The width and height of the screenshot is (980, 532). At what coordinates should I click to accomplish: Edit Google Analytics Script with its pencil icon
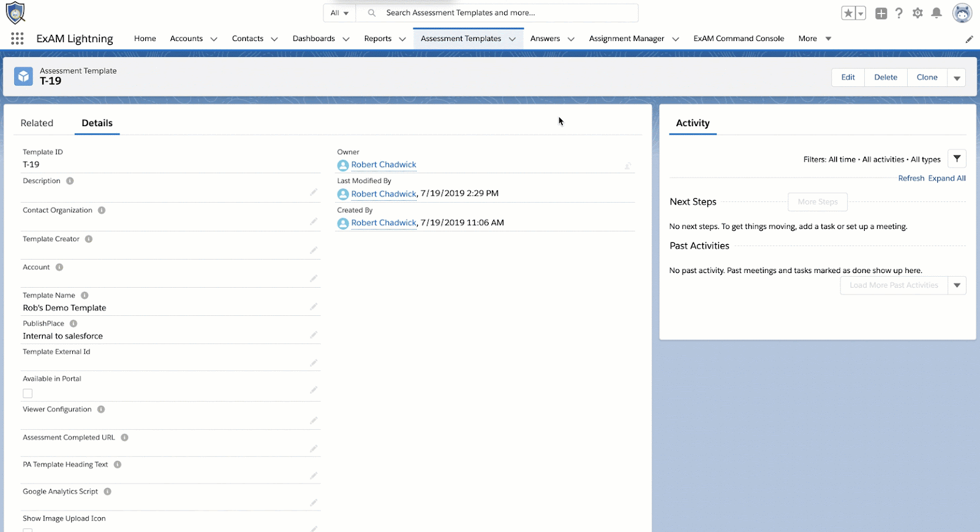pyautogui.click(x=314, y=503)
